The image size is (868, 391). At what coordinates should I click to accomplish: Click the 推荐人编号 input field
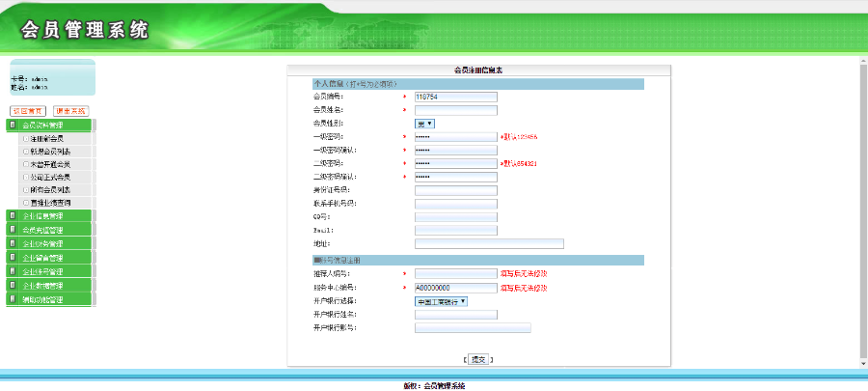point(456,273)
